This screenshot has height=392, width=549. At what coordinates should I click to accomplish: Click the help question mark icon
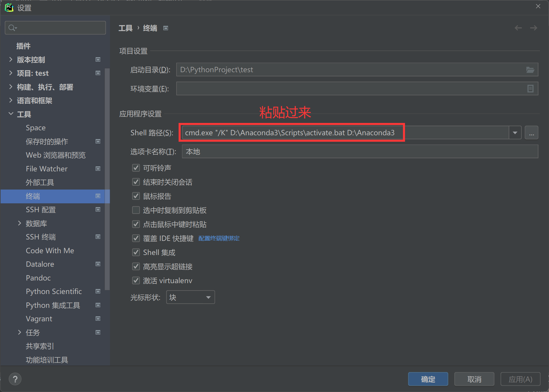coord(15,379)
